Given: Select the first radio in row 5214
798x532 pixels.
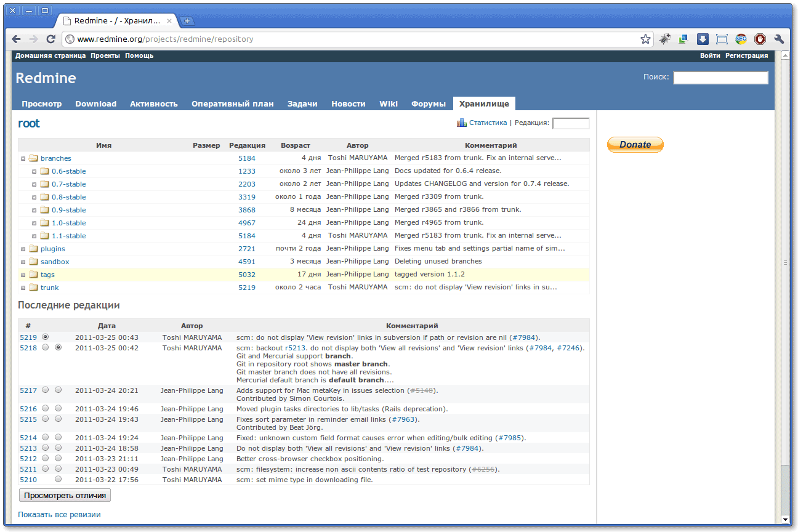Looking at the screenshot, I should [x=45, y=437].
